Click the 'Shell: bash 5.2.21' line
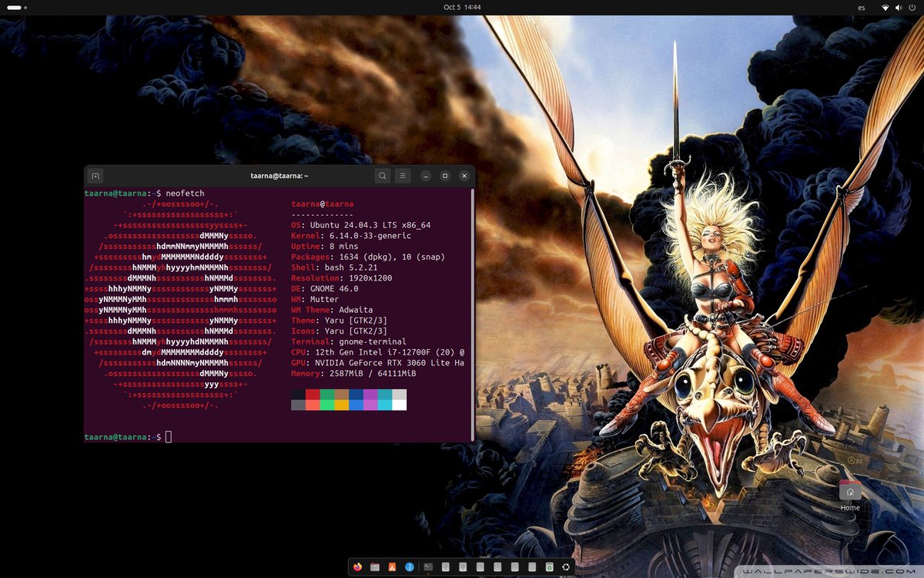 334,267
